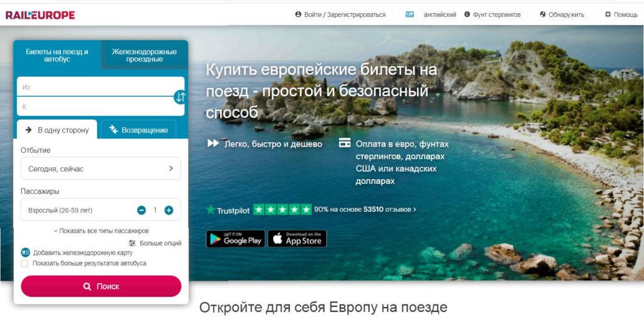Switch to Билеты на поезд и автобус tab
This screenshot has height=317, width=644.
click(57, 55)
